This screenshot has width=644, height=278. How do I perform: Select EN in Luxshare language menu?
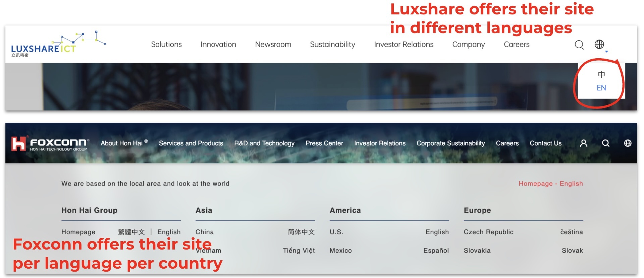coord(601,88)
